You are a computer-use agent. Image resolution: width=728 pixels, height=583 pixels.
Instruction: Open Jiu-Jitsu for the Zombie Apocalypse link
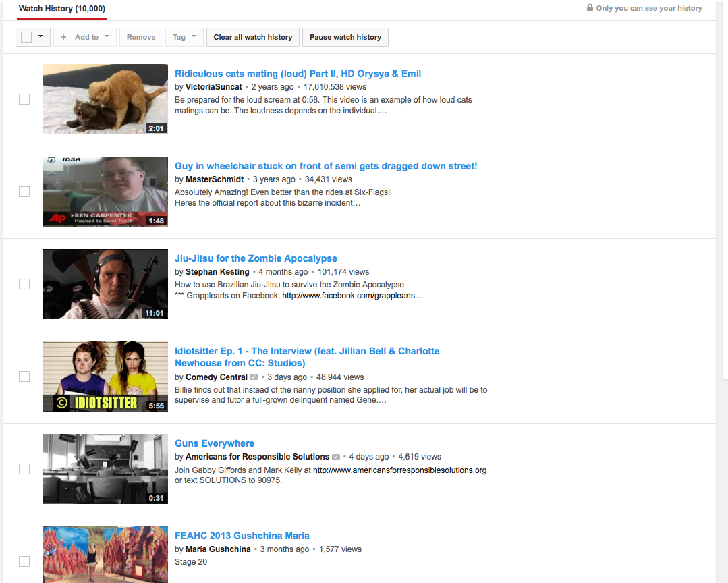click(256, 258)
